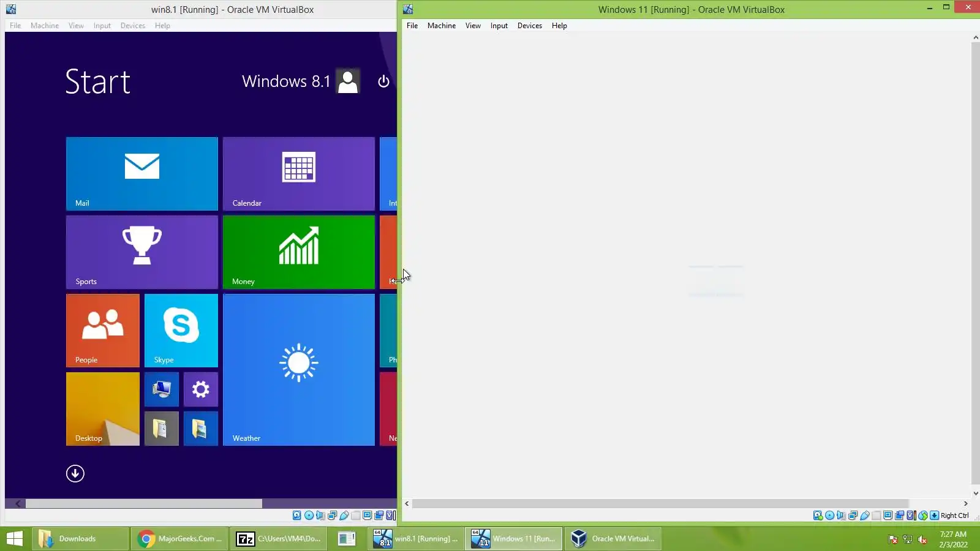Switch to win8.1 [Running] taskbar button
980x551 pixels.
tap(415, 539)
